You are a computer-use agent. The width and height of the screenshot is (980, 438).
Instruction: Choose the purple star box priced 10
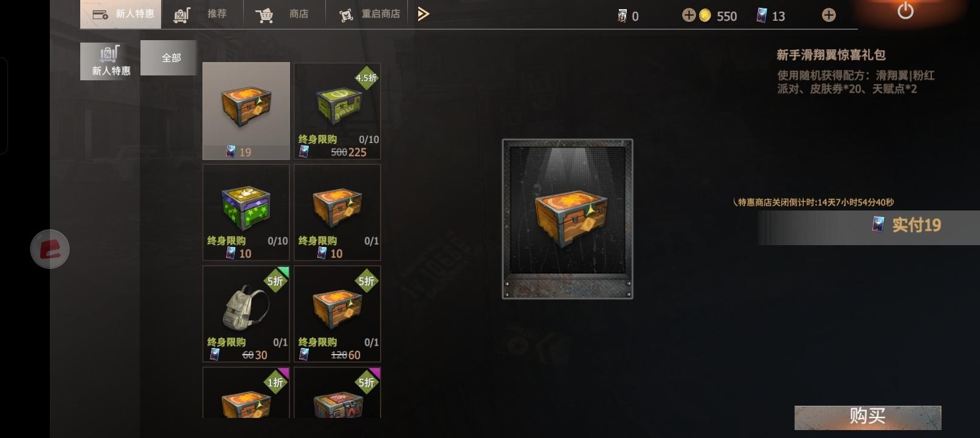tap(246, 212)
